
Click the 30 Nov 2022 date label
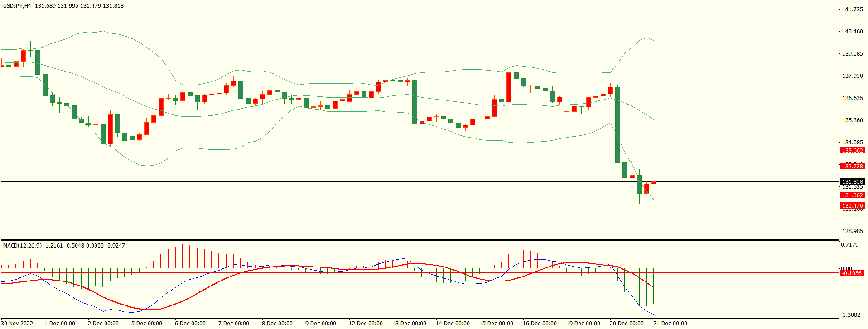[17, 324]
